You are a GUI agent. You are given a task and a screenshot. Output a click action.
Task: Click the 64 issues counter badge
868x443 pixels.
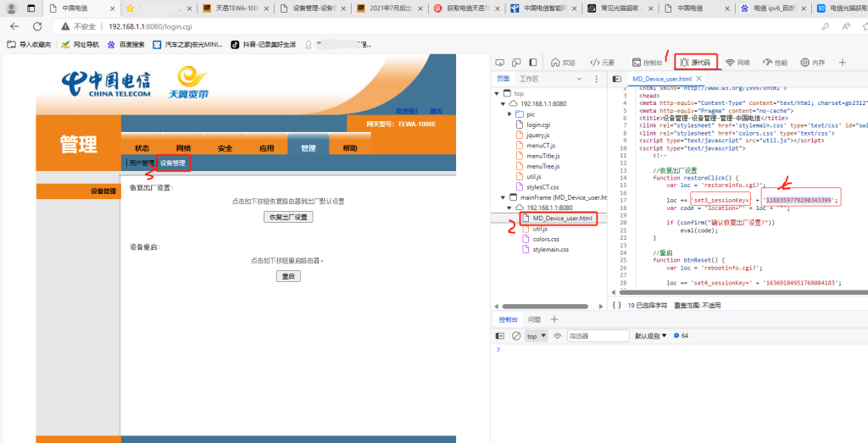pos(681,335)
